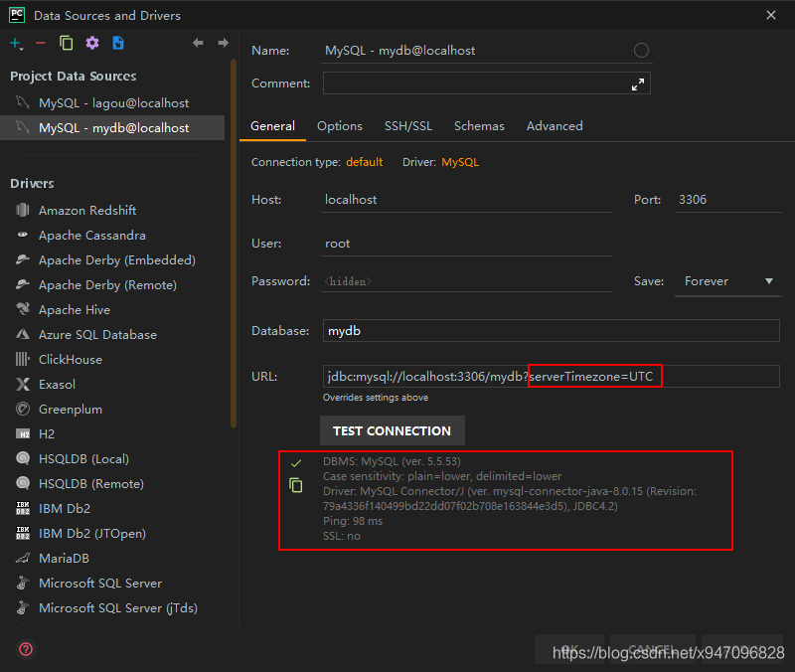Open the Schemas tab
The image size is (795, 672).
pyautogui.click(x=479, y=126)
